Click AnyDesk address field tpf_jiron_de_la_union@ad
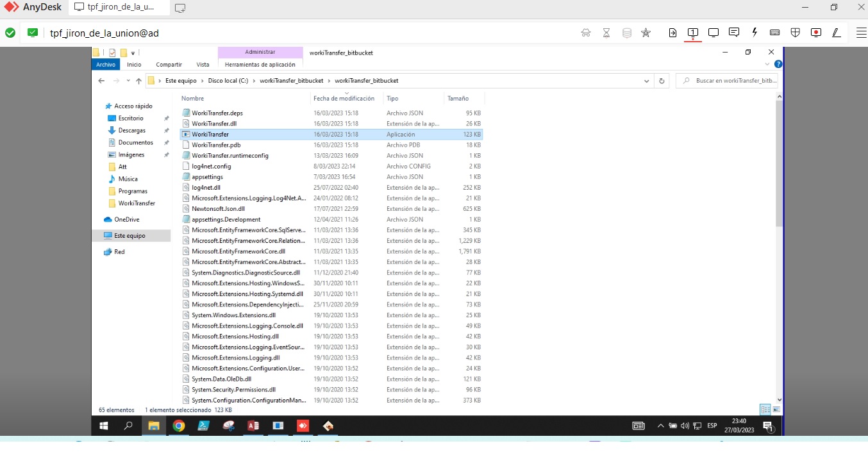Viewport: 868px width, 473px height. pos(104,33)
